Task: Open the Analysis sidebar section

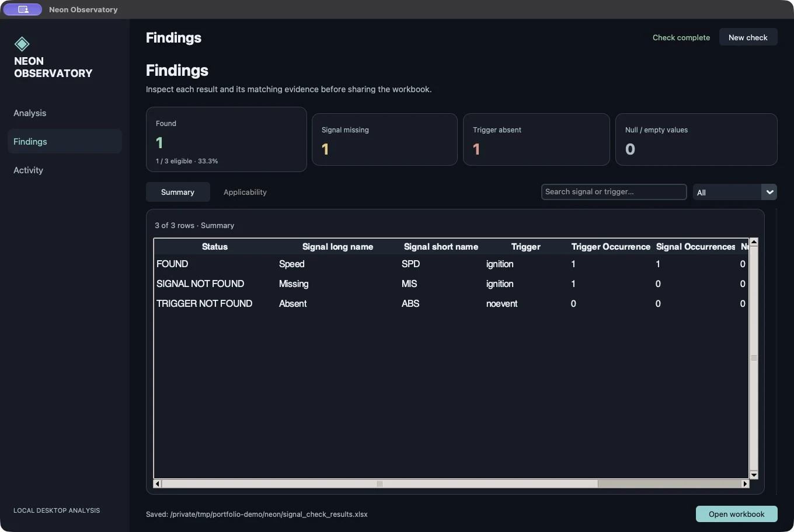Action: pyautogui.click(x=64, y=113)
